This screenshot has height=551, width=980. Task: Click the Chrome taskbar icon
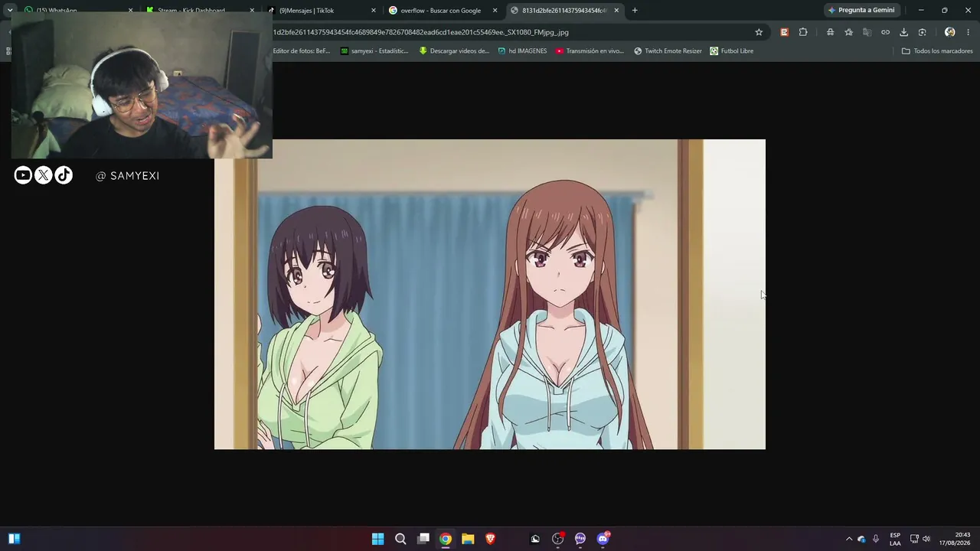click(x=446, y=539)
